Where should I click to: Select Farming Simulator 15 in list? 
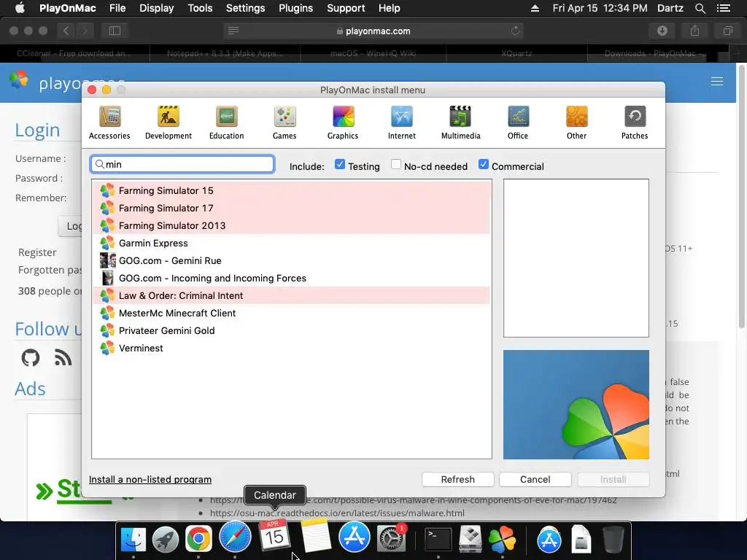291,190
